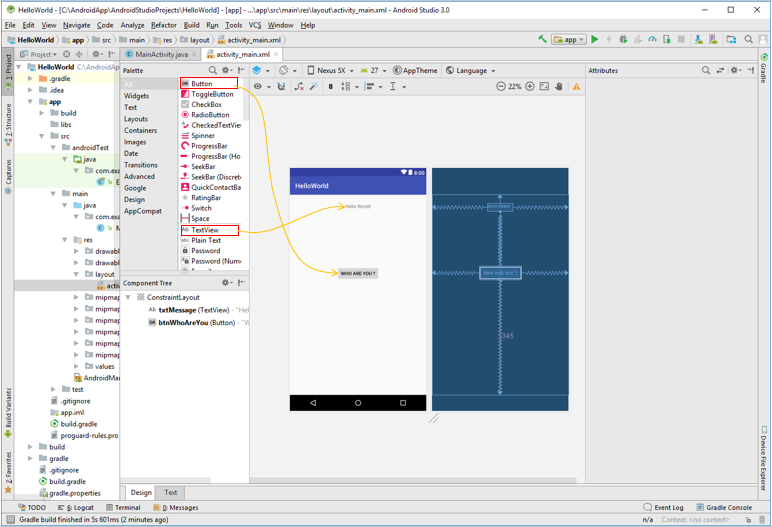The image size is (772, 527).
Task: Collapse the ConstraintLayout tree node
Action: [x=128, y=297]
